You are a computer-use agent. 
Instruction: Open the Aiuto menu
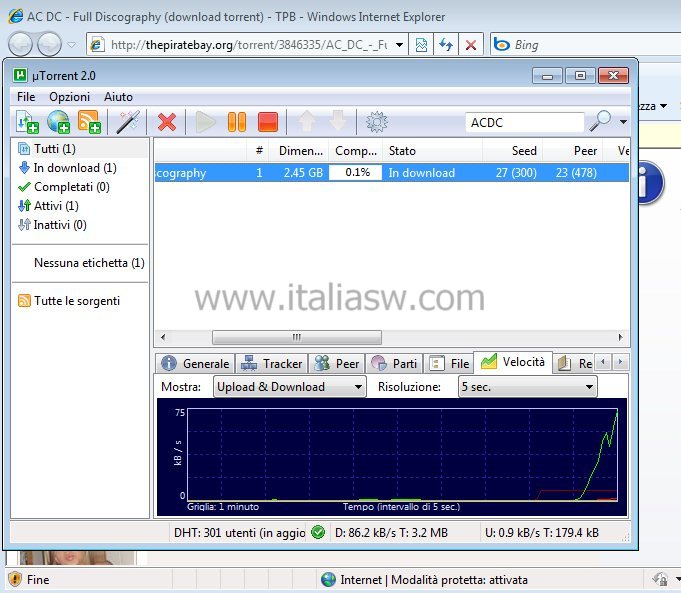tap(118, 96)
